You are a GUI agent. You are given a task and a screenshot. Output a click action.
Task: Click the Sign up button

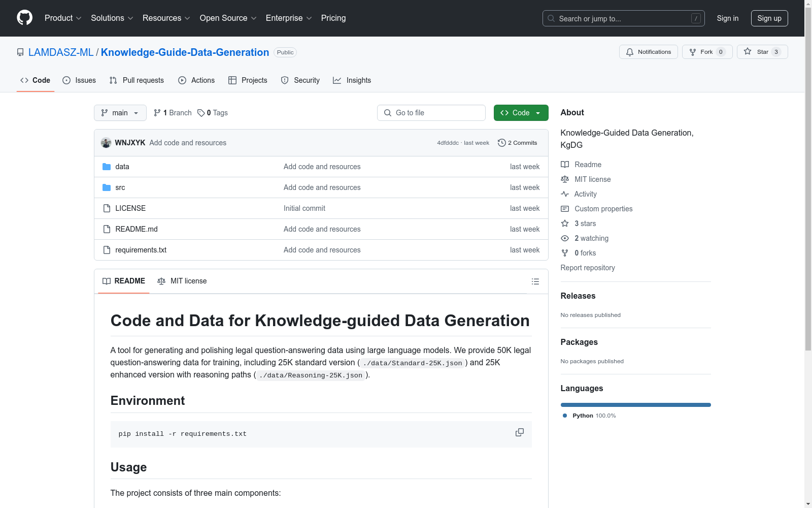(x=769, y=18)
